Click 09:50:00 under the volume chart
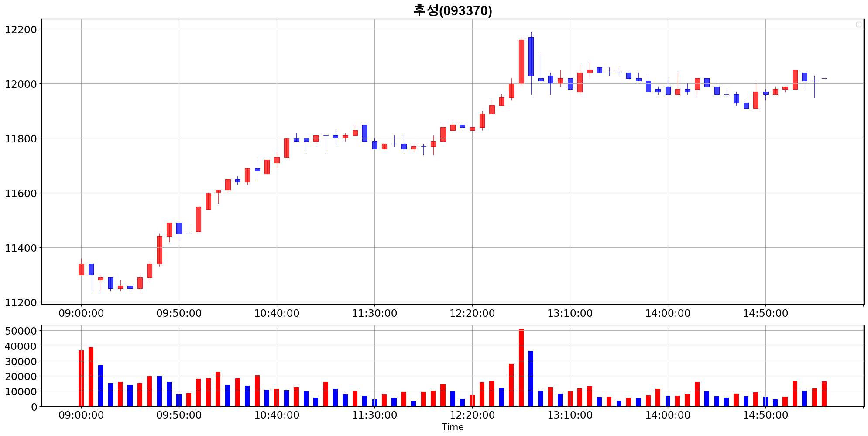This screenshot has height=436, width=868. [x=179, y=415]
